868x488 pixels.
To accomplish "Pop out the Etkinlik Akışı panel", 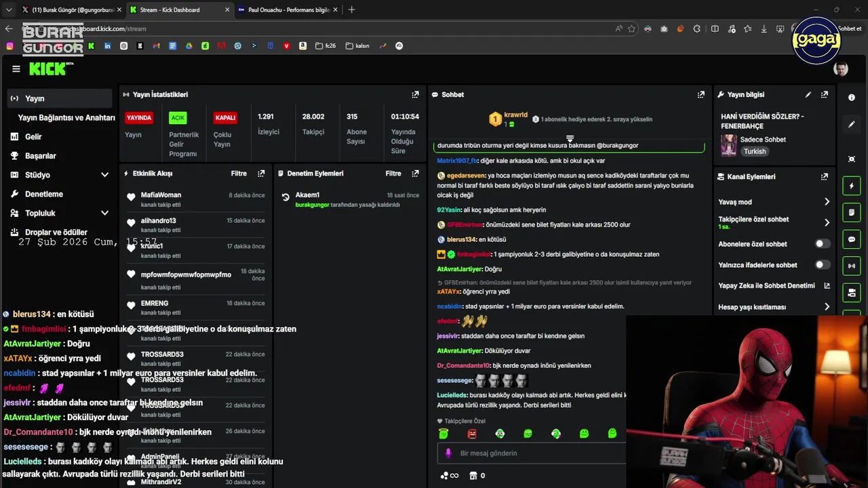I will click(261, 174).
